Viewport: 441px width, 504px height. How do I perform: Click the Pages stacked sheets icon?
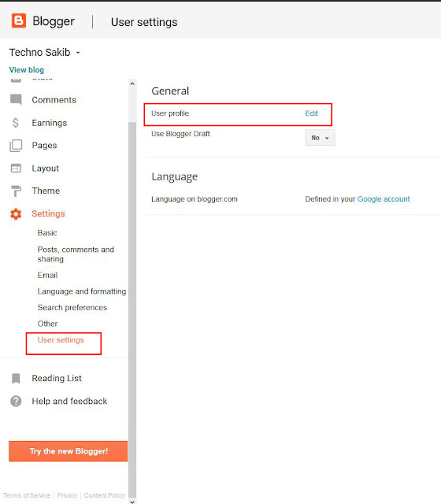[16, 146]
